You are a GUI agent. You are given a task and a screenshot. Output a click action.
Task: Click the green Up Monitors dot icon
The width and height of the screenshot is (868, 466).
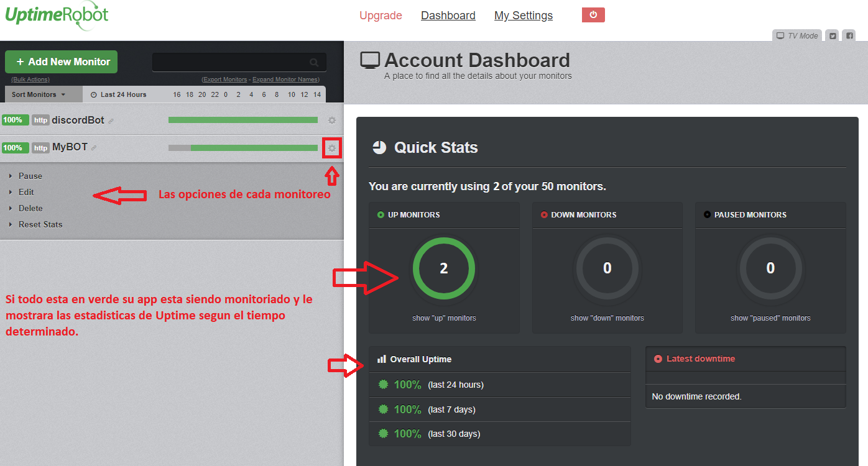pyautogui.click(x=381, y=215)
